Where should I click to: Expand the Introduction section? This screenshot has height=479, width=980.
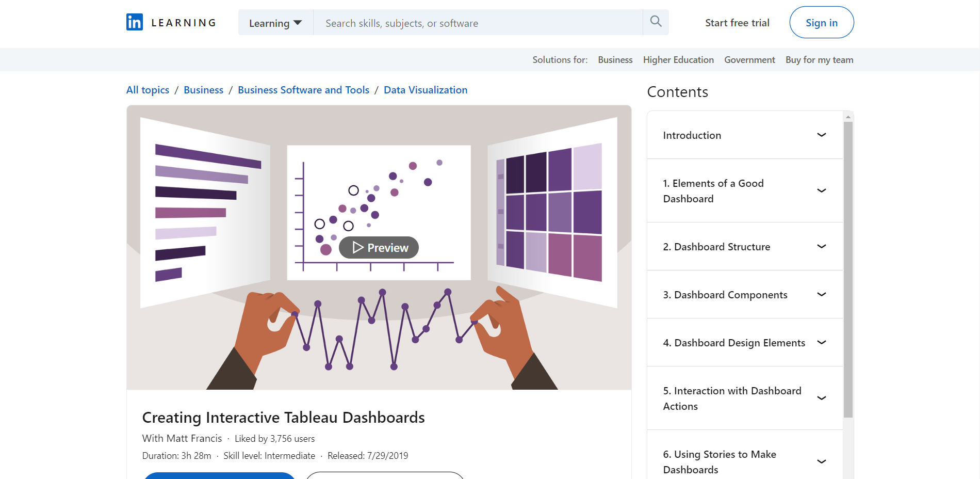coord(822,135)
